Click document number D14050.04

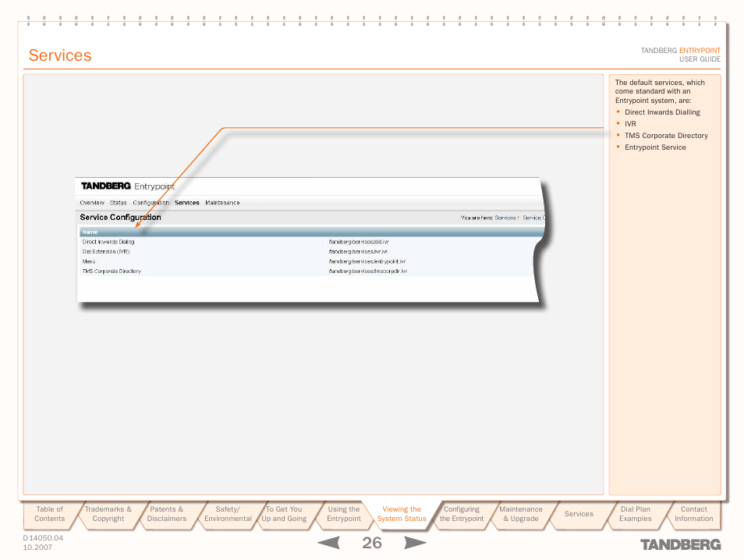pos(43,537)
